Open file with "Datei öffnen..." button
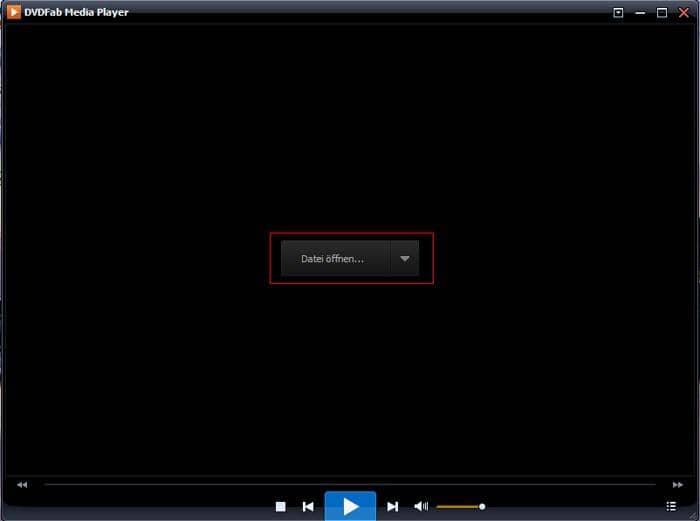700x521 pixels. [x=336, y=258]
